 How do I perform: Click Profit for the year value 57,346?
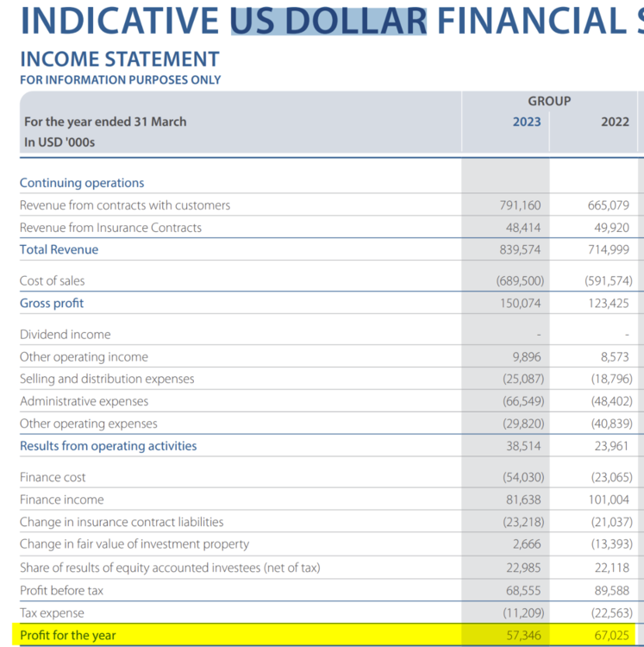[523, 635]
